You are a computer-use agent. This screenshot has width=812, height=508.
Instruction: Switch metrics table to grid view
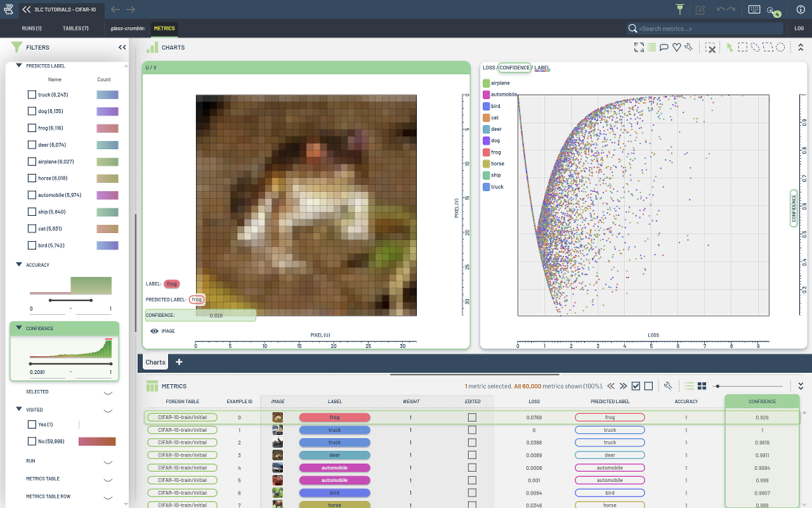click(702, 386)
